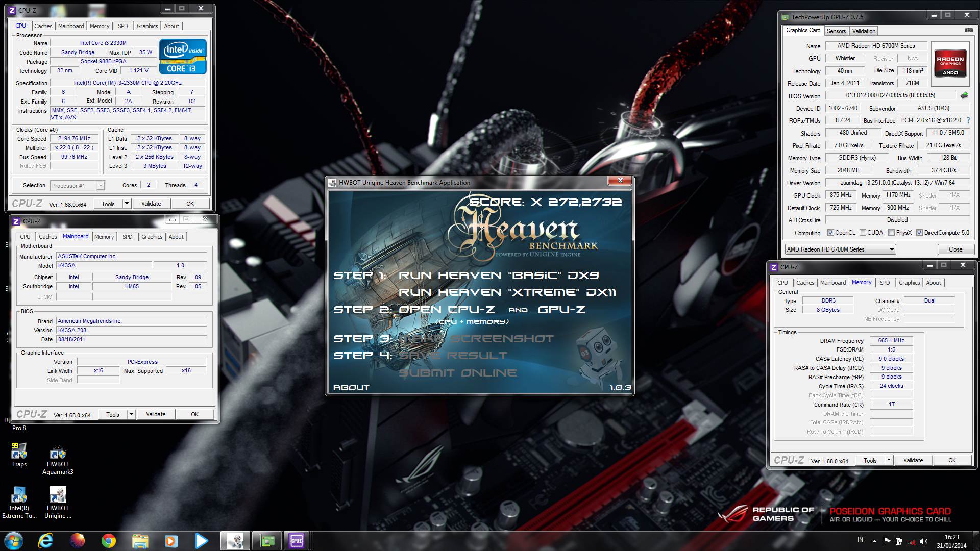This screenshot has height=551, width=980.
Task: Click the GPU-Z camera screenshot icon
Action: click(968, 30)
